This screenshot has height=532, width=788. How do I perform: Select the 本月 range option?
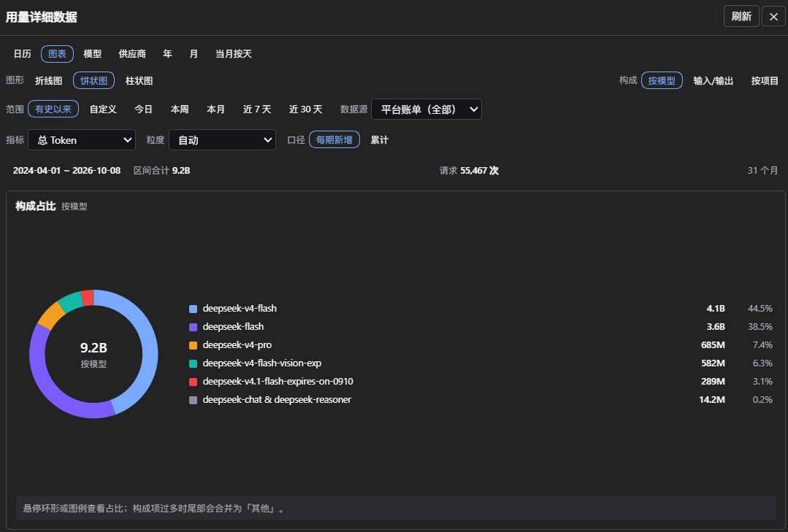(x=215, y=109)
